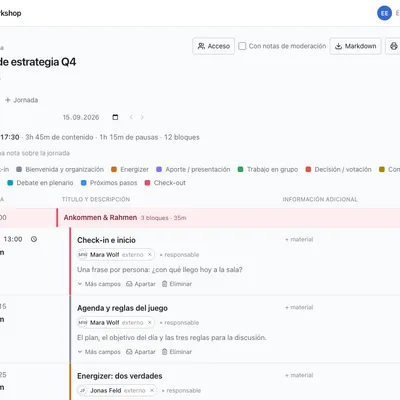Click the Mara Wolf chip in Check-in e inicio

click(x=116, y=255)
